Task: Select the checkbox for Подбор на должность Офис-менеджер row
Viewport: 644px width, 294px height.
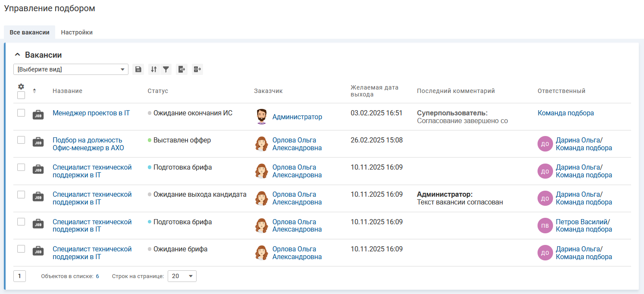Action: (x=21, y=140)
